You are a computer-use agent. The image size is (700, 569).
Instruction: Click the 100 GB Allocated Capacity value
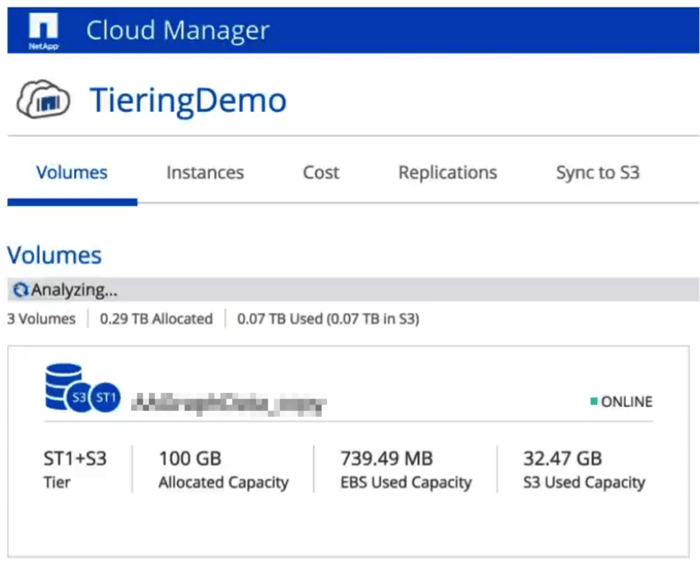(191, 459)
